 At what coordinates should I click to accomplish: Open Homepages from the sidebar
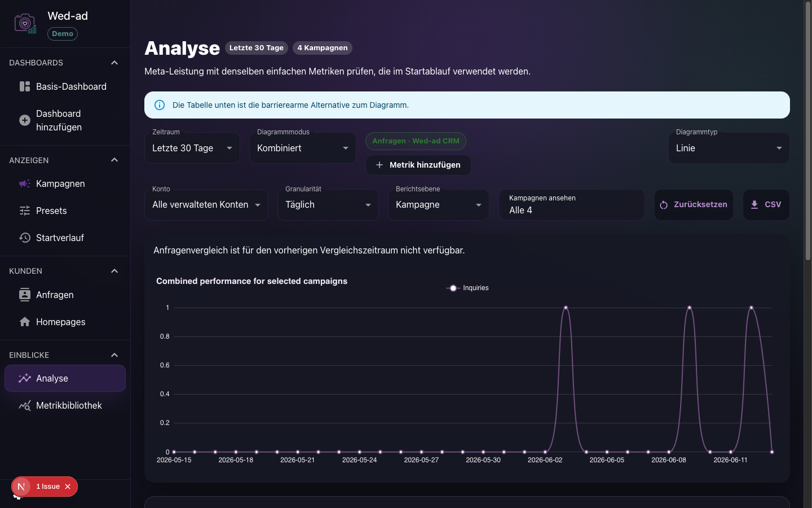tap(65, 322)
